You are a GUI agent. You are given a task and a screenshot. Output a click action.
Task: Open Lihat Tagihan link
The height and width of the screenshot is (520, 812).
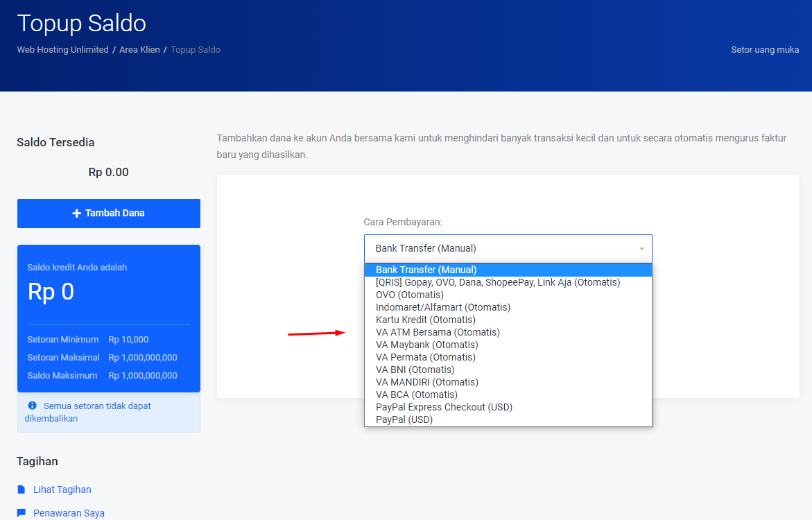(x=62, y=489)
